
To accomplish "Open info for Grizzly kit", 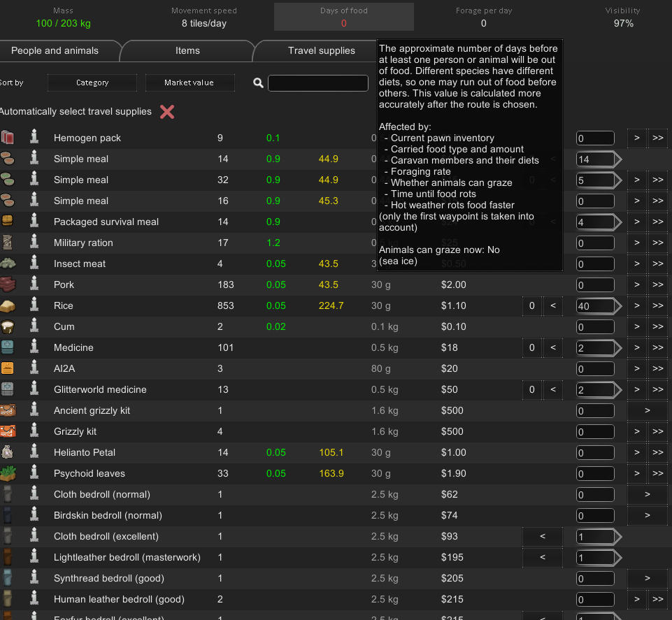I will [x=34, y=431].
